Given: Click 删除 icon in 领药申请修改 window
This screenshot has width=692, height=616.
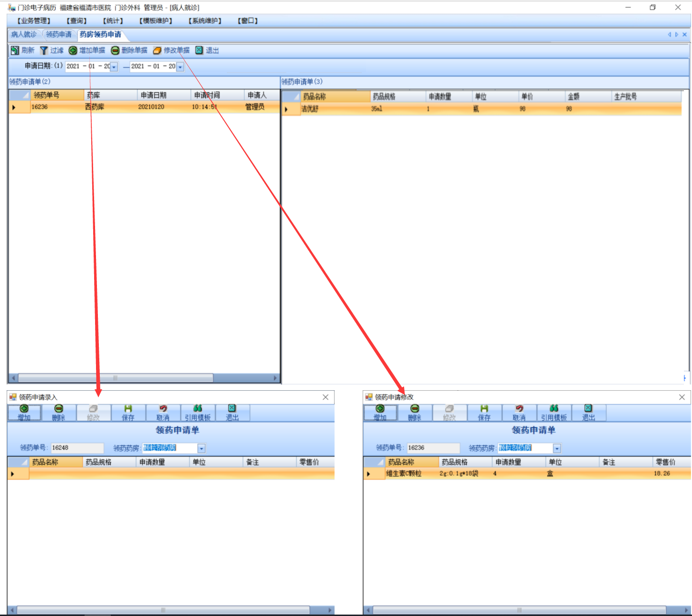Looking at the screenshot, I should [x=414, y=408].
